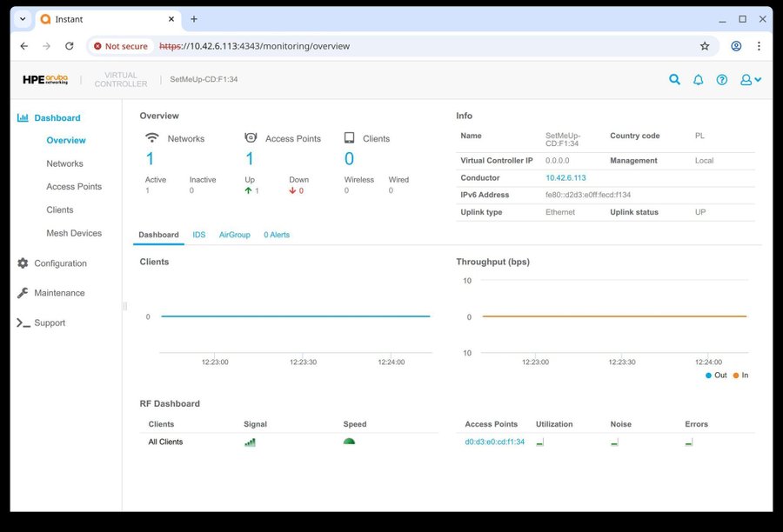Bookmark this page with star icon
783x532 pixels.
tap(705, 46)
